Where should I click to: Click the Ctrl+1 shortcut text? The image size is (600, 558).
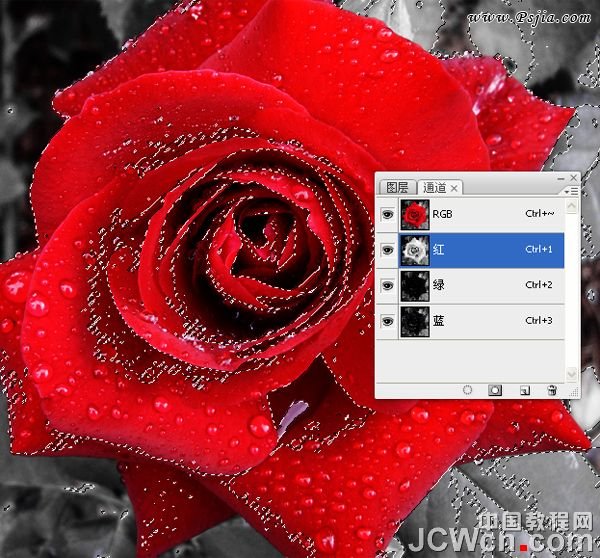click(539, 250)
